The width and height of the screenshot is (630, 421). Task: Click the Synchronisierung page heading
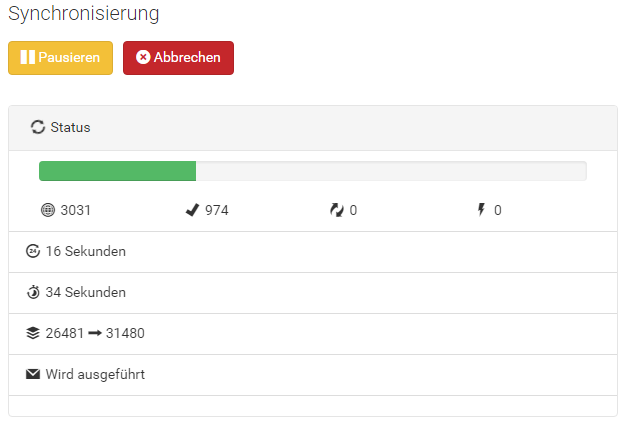click(84, 14)
